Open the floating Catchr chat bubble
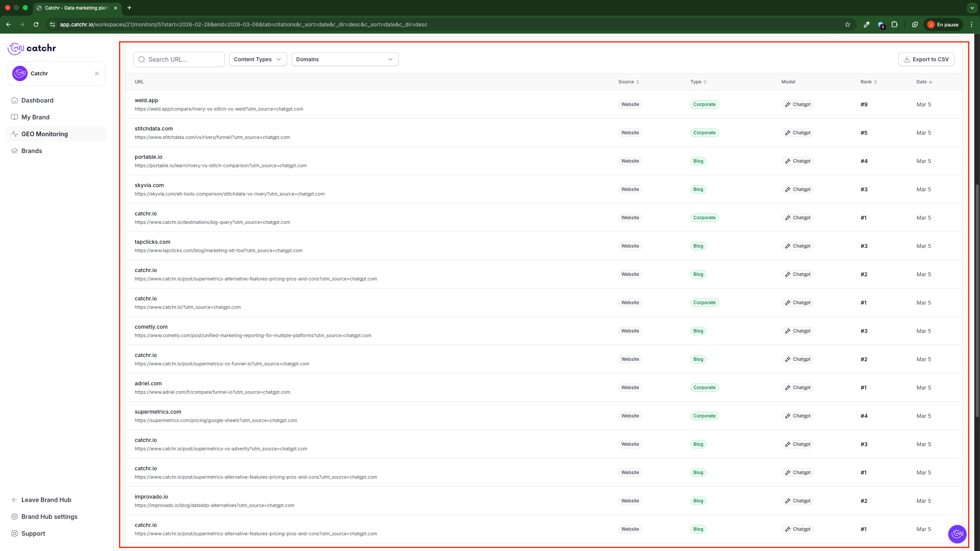Screen dimensions: 980x551 [x=957, y=534]
